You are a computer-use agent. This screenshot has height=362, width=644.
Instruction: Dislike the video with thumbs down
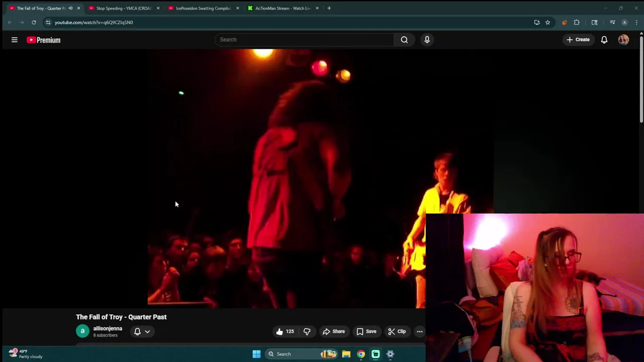pos(307,331)
